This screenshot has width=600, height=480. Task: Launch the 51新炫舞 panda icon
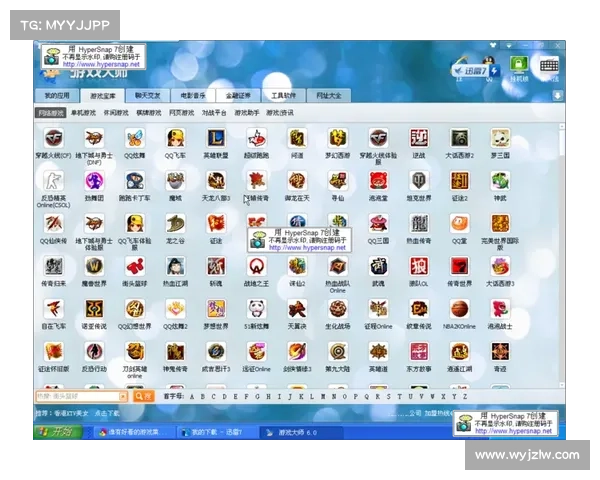256,309
